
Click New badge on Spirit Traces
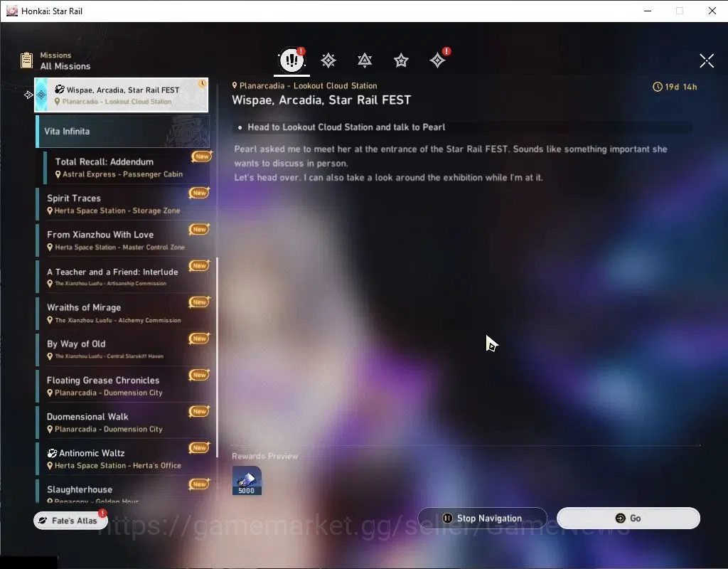[x=199, y=193]
